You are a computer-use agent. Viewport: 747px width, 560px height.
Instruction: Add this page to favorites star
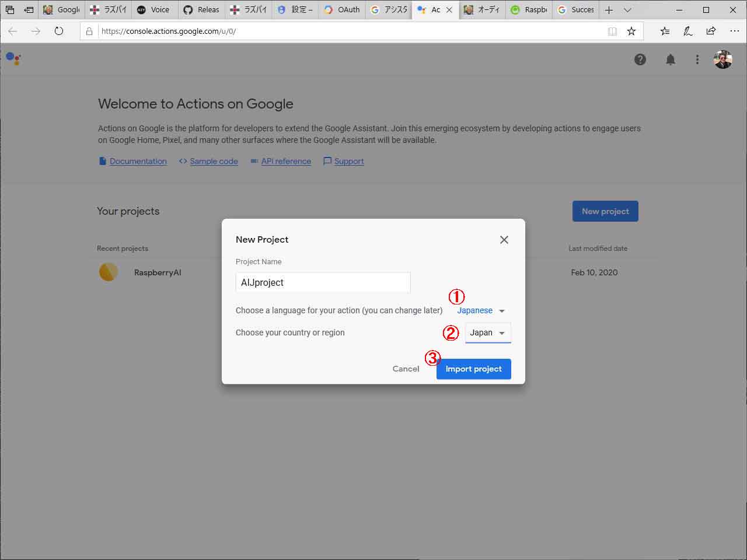[x=631, y=32]
